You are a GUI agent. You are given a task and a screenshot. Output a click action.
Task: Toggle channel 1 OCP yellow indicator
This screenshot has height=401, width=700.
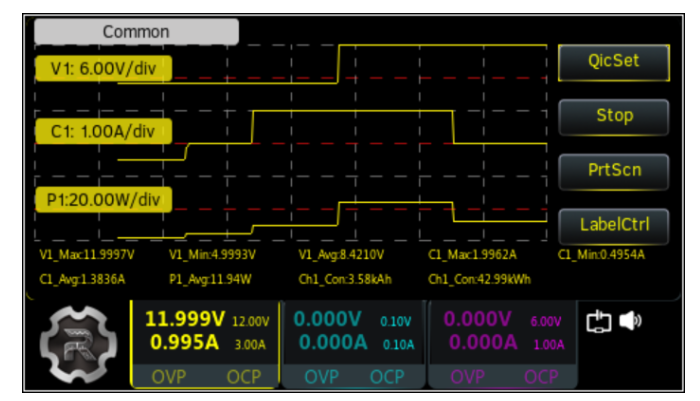coord(244,377)
